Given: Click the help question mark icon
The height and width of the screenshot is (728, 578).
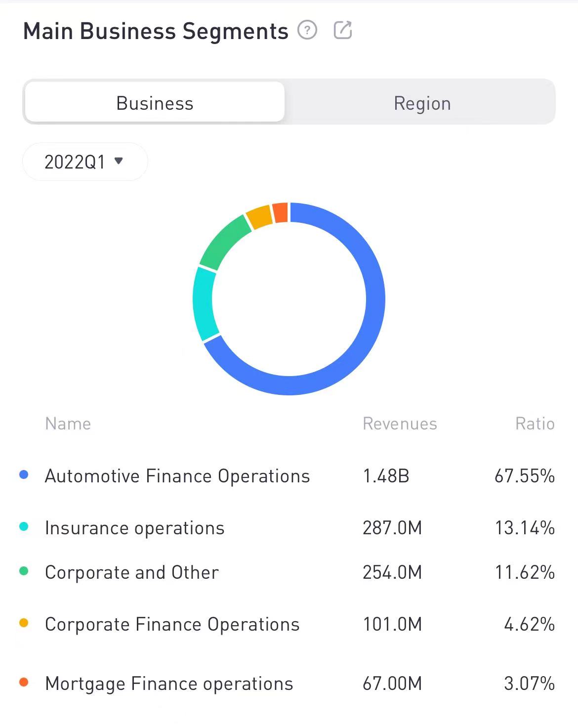Looking at the screenshot, I should point(307,31).
